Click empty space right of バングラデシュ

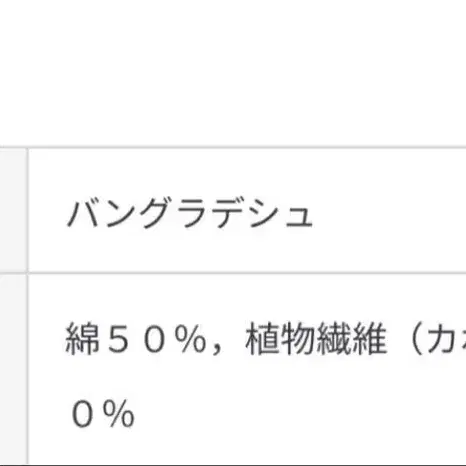pos(390,212)
